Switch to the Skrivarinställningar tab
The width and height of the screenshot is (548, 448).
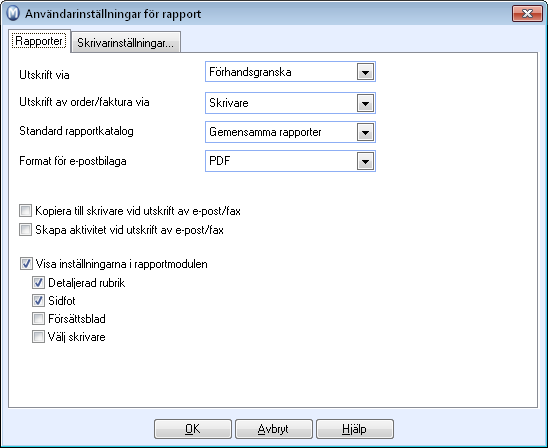point(125,43)
